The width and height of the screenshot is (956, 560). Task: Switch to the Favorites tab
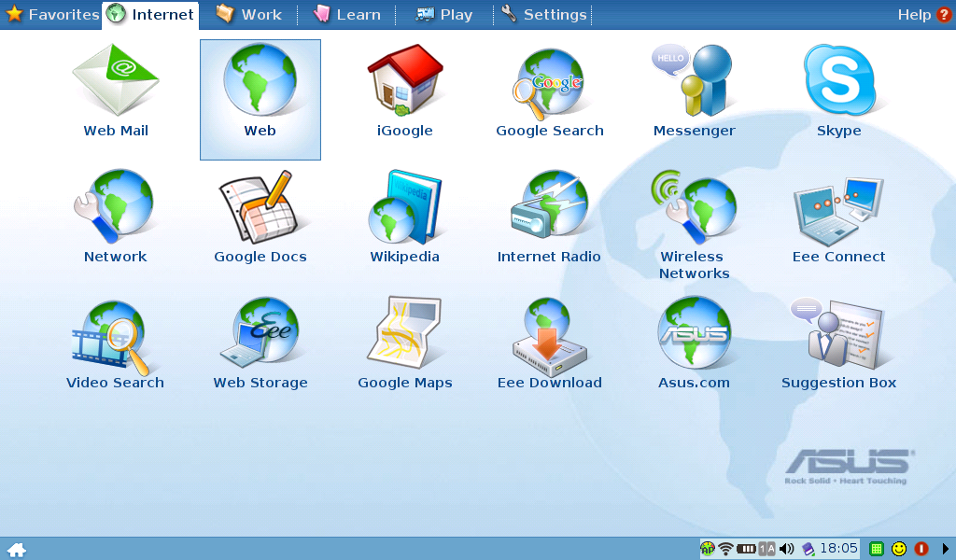51,14
